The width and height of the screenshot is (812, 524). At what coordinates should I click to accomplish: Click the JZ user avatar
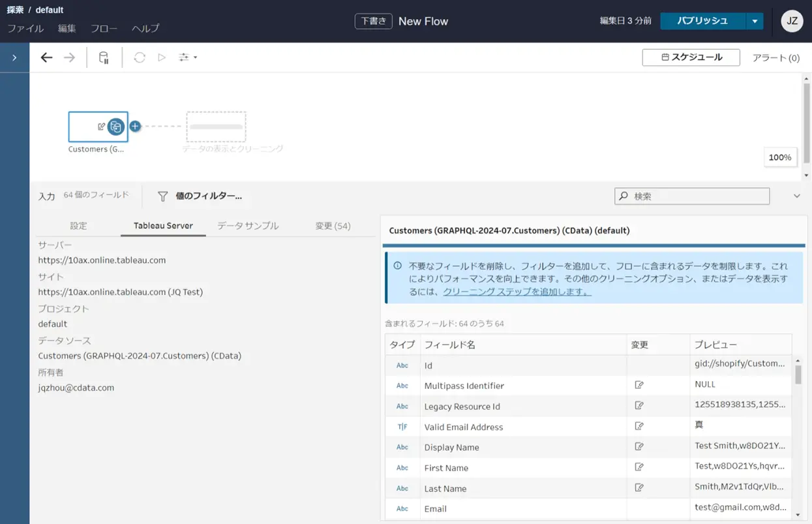[x=792, y=21]
